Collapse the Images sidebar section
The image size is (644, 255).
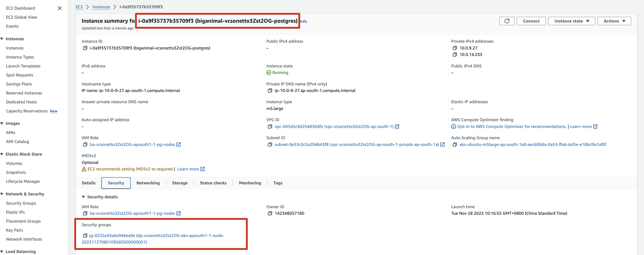coord(2,123)
